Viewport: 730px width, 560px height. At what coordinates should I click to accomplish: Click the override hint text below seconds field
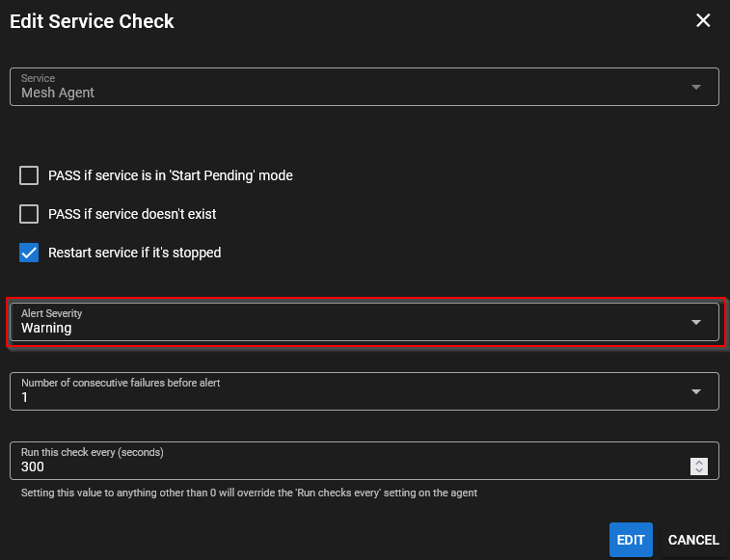[x=249, y=493]
